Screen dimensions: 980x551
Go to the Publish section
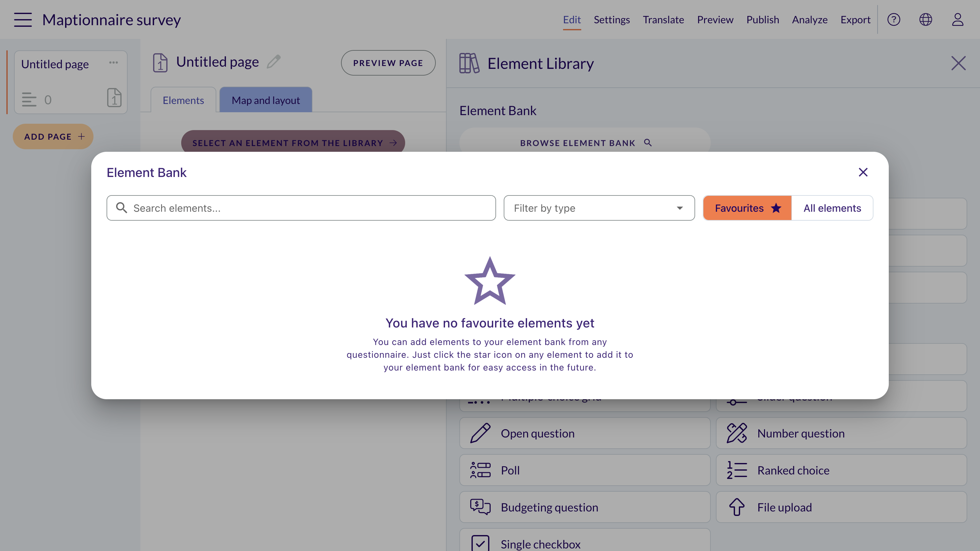tap(762, 20)
